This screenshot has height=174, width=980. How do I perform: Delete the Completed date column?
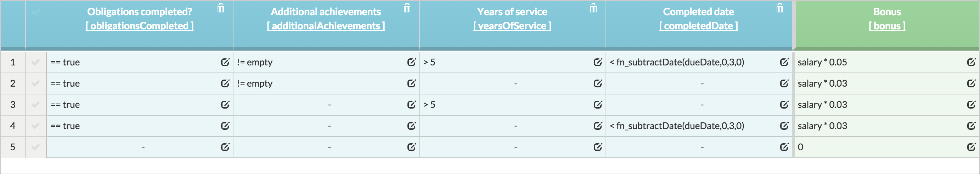coord(780,8)
